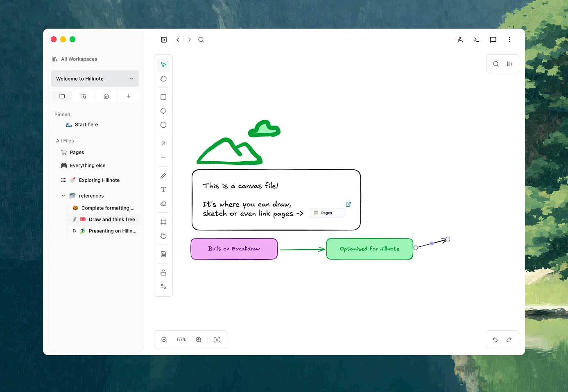Viewport: 568px width, 392px height.
Task: Activate the eraser tool
Action: point(163,203)
